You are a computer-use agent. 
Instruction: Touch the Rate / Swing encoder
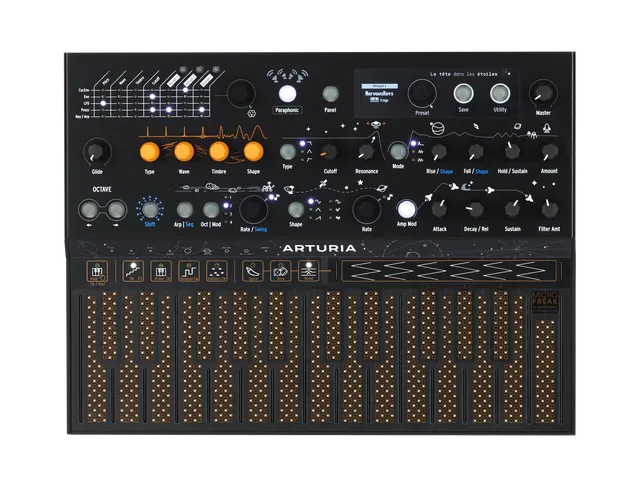point(253,209)
